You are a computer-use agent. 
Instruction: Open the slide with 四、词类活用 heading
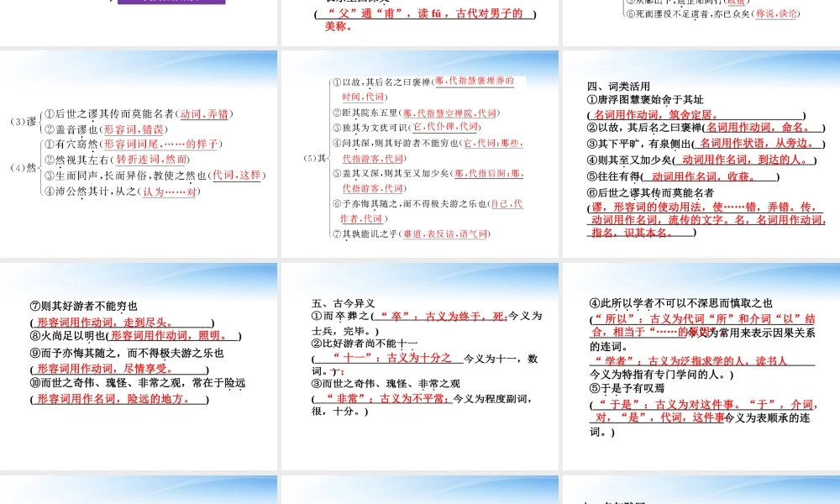(x=700, y=155)
